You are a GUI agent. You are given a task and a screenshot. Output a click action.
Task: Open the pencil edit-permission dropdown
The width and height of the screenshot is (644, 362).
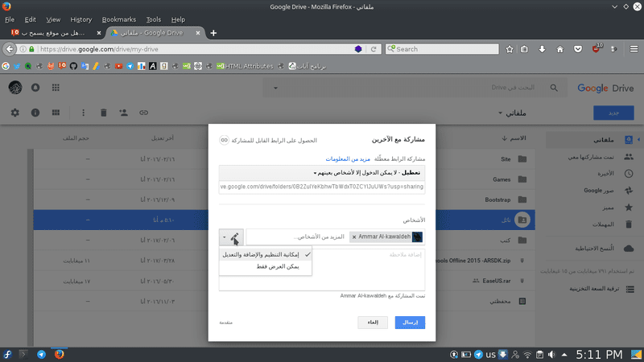(231, 237)
